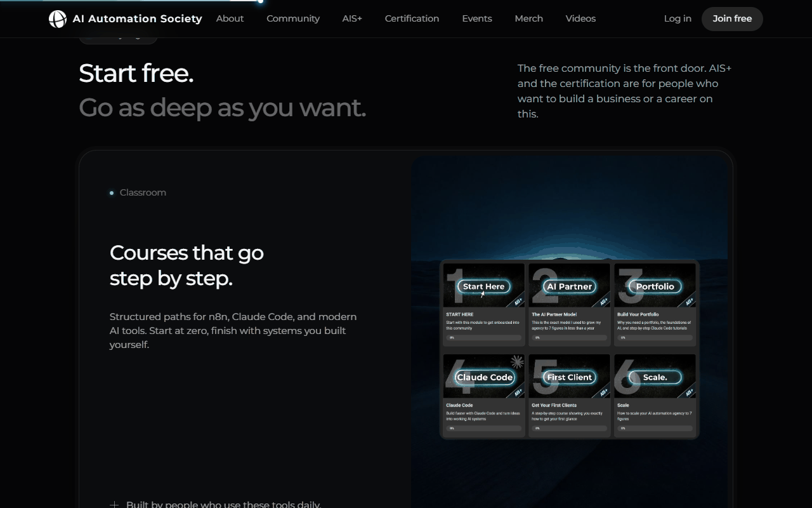The width and height of the screenshot is (812, 508).
Task: Visit the Merch nav link
Action: click(x=529, y=18)
